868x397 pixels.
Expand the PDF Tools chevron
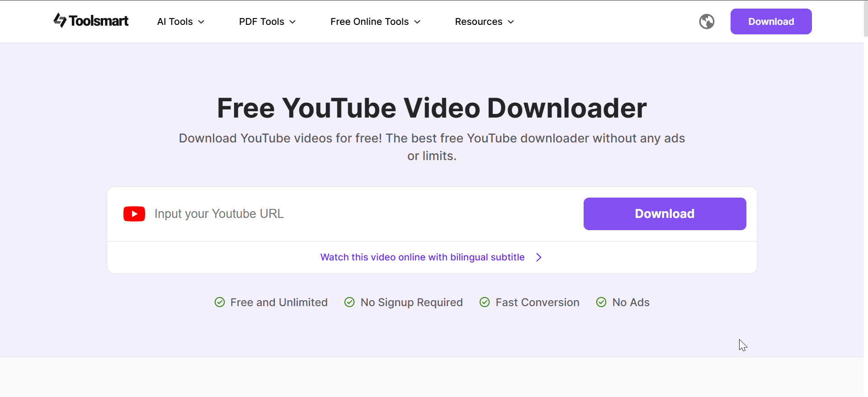pos(292,22)
